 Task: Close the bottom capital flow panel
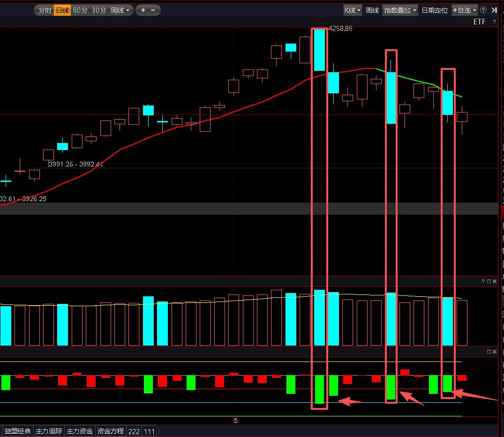coord(495,352)
